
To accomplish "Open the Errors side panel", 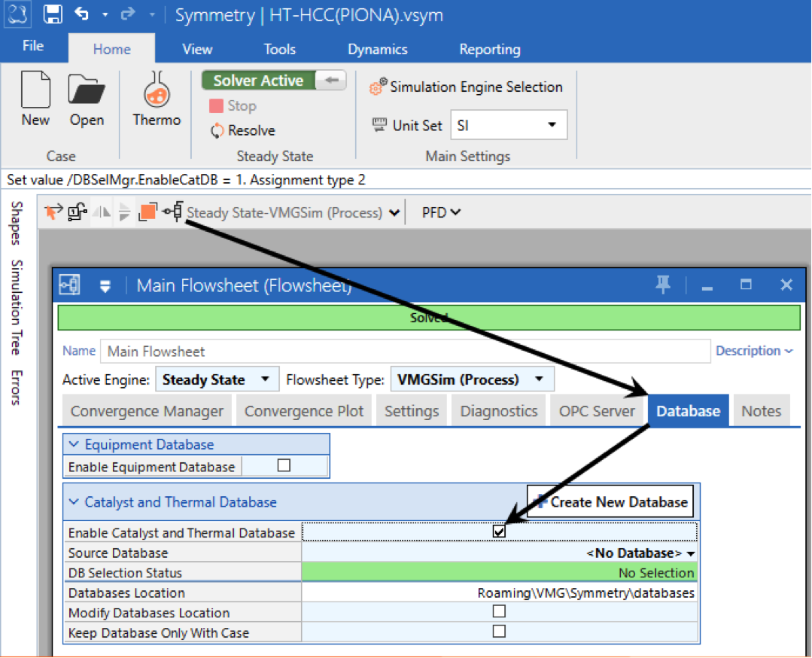I will coord(17,388).
